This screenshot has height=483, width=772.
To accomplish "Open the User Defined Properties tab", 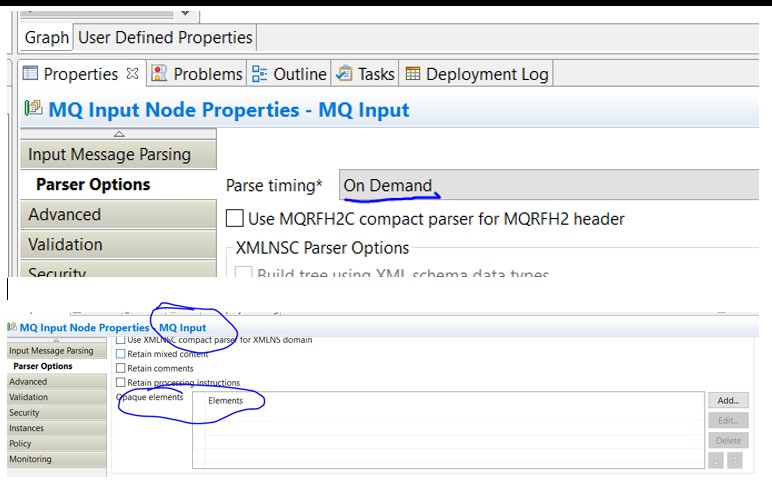I will click(x=165, y=38).
